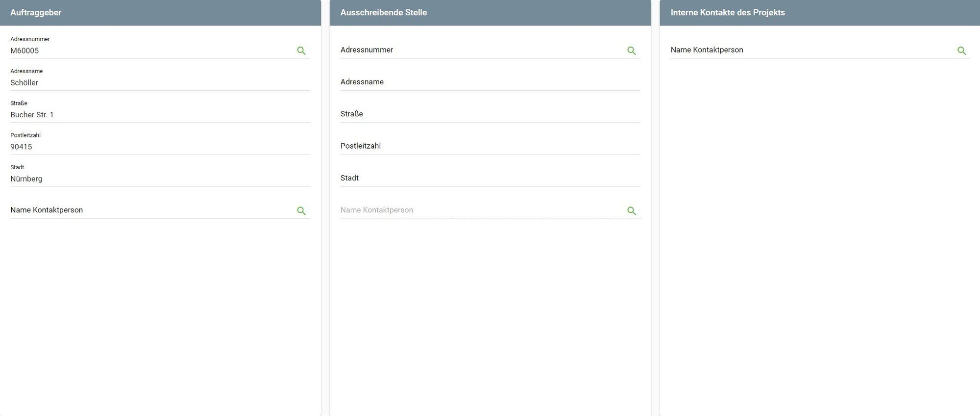
Task: Click the Stadt field showing Nürnberg
Action: pos(147,179)
